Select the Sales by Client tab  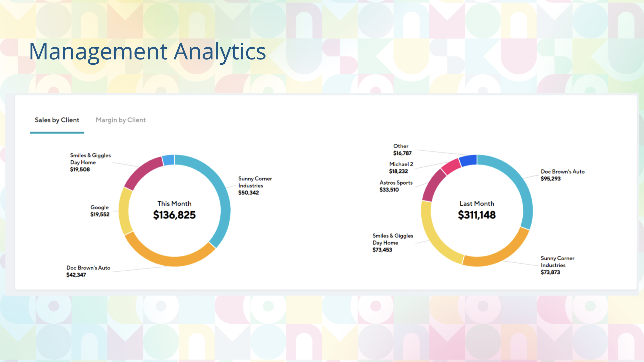point(57,120)
